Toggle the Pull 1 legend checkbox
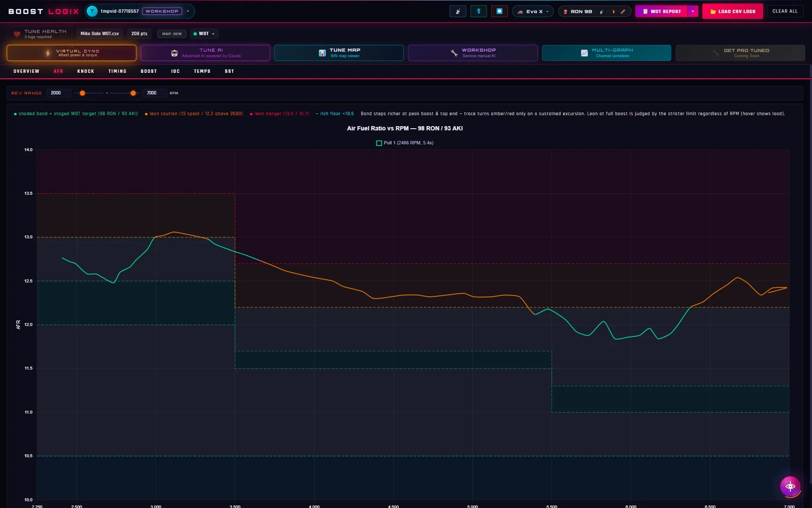This screenshot has height=508, width=812. coord(379,143)
